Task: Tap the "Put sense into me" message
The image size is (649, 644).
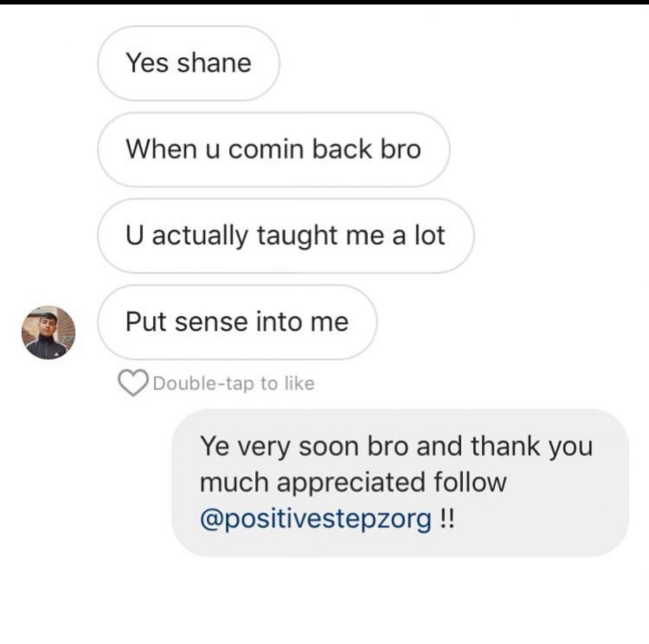Action: point(237,322)
